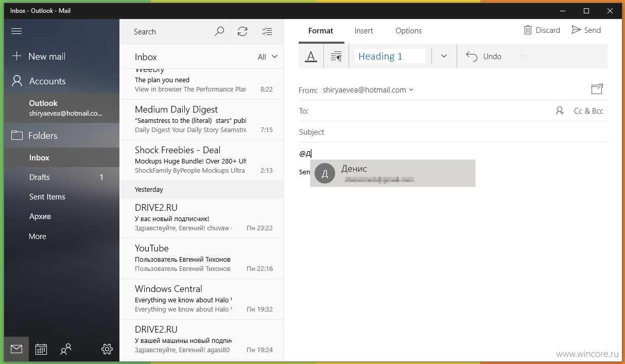Image resolution: width=625 pixels, height=364 pixels.
Task: Undo the last action
Action: pos(484,57)
